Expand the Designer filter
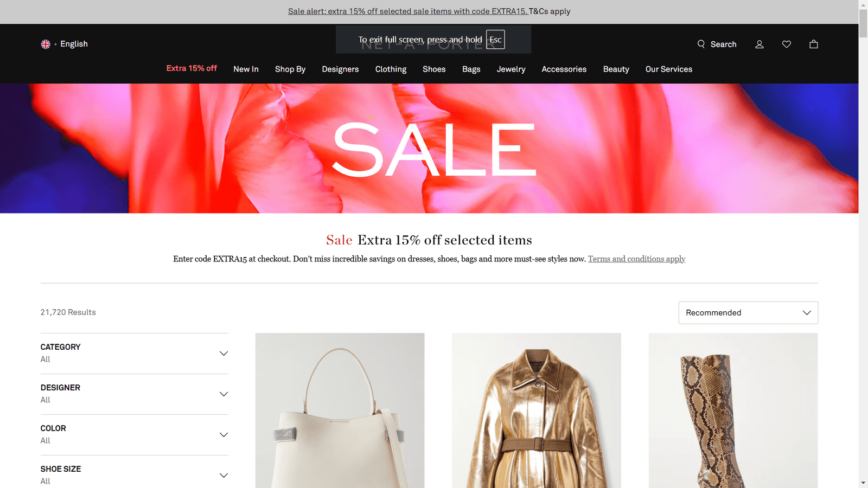Screen dimensions: 868x488 pyautogui.click(x=135, y=394)
